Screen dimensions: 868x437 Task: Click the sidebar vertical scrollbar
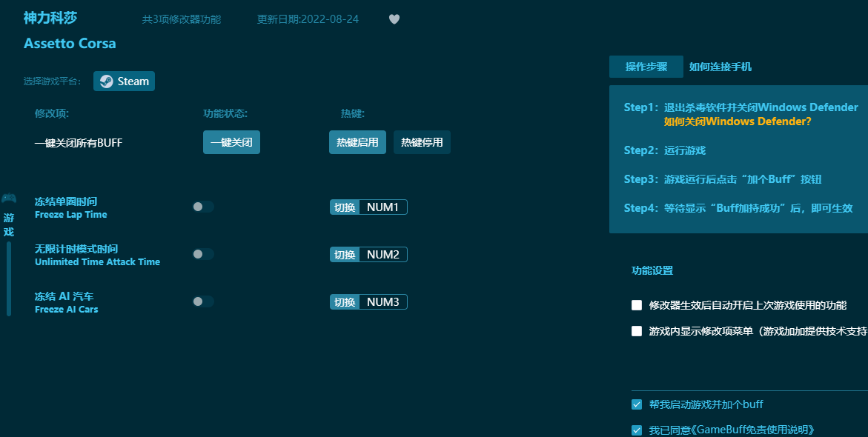[9, 278]
